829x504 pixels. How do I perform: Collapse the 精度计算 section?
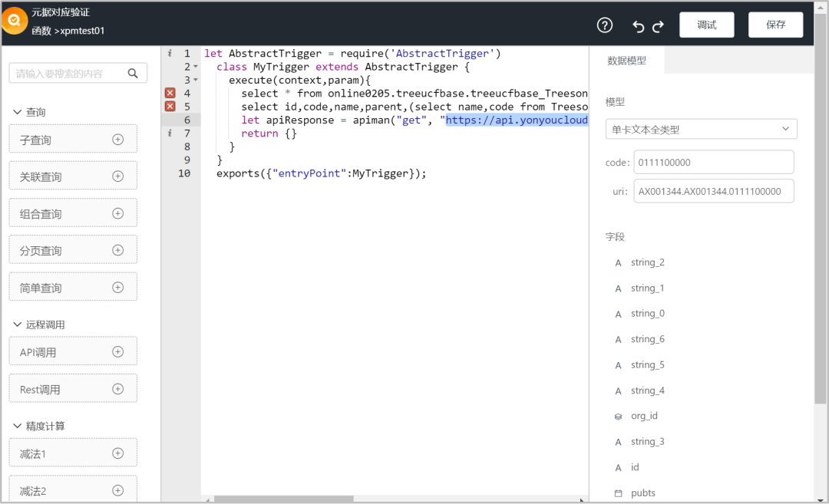point(18,426)
